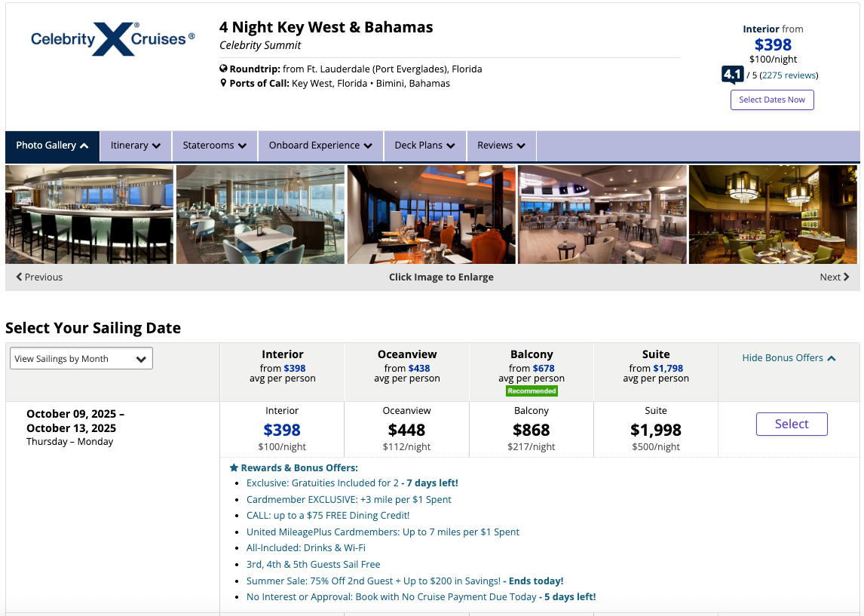Expand the Itinerary tab

click(136, 146)
